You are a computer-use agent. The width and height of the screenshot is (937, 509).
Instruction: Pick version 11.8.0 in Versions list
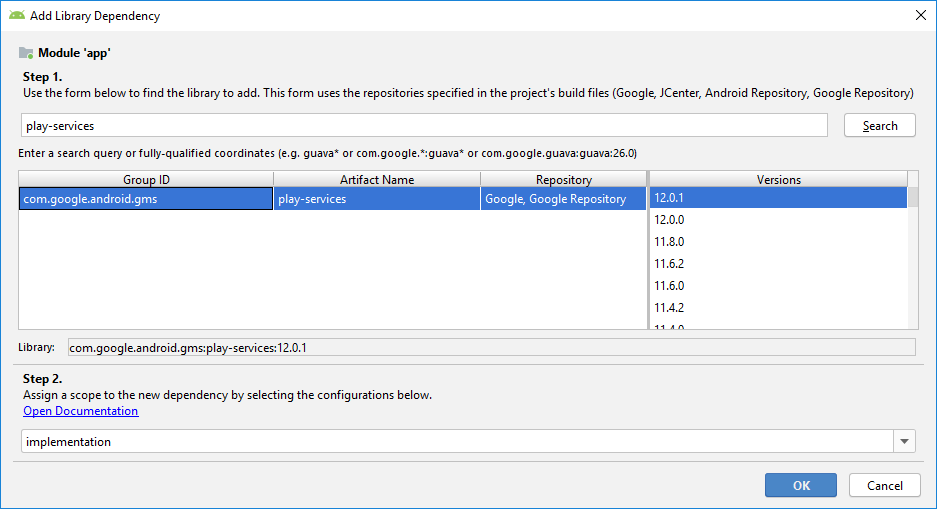click(776, 242)
